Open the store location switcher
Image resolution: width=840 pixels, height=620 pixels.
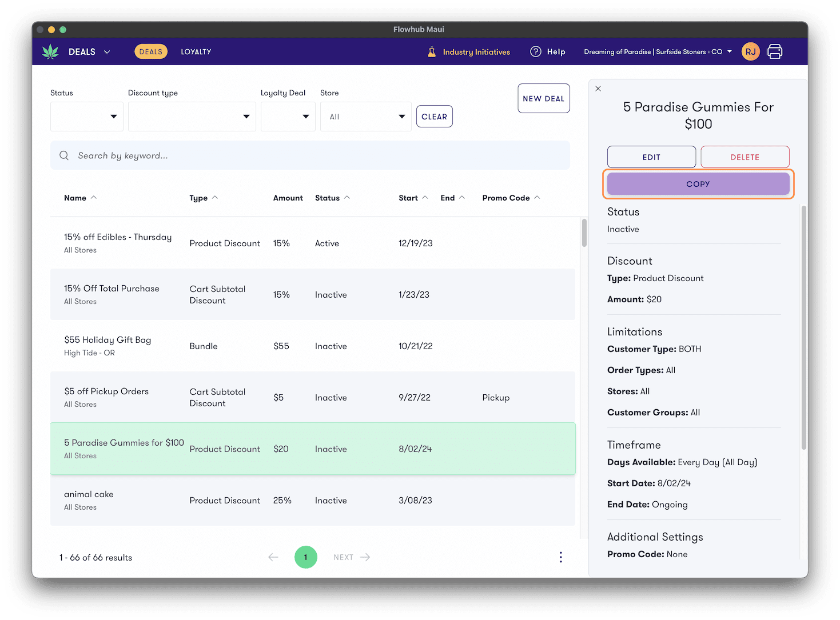(658, 51)
